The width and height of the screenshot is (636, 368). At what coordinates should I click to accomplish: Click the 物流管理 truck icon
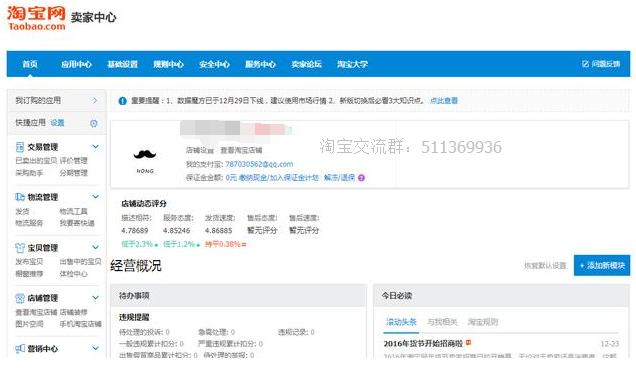(x=19, y=197)
